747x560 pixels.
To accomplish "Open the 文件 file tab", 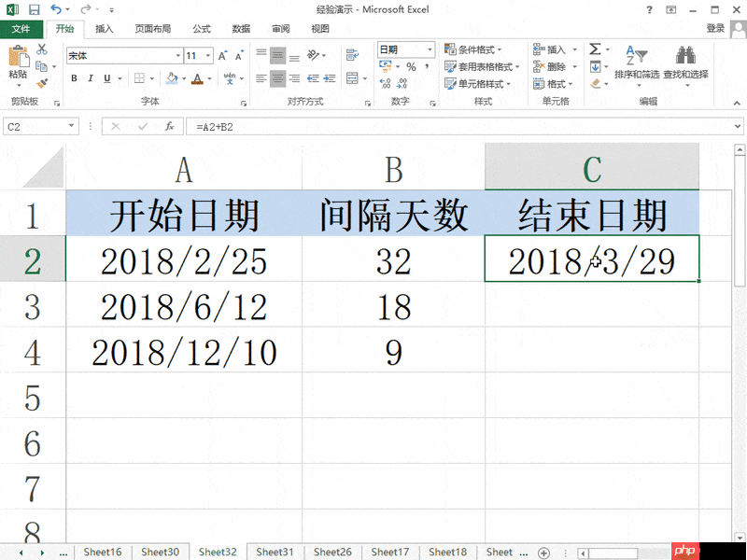I will tap(21, 29).
